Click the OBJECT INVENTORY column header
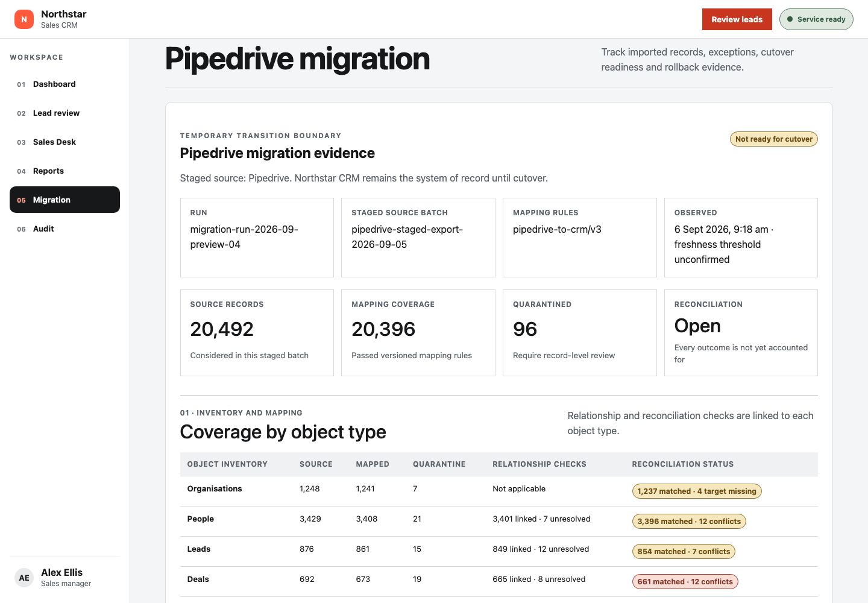868x603 pixels. pyautogui.click(x=227, y=464)
